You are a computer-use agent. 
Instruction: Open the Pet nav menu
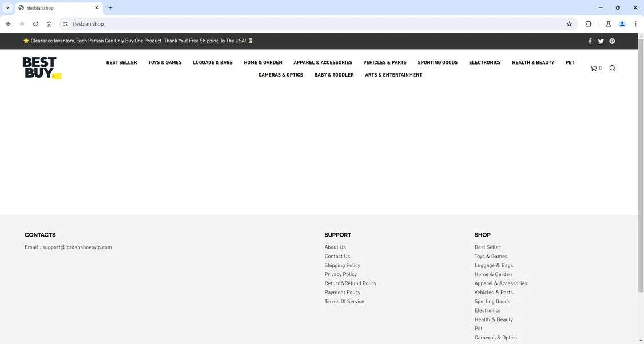pos(570,62)
